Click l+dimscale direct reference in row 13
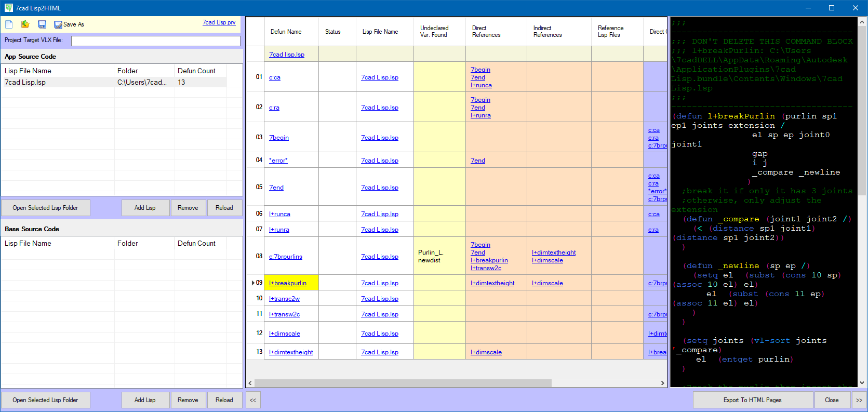The height and width of the screenshot is (412, 868). pos(486,352)
